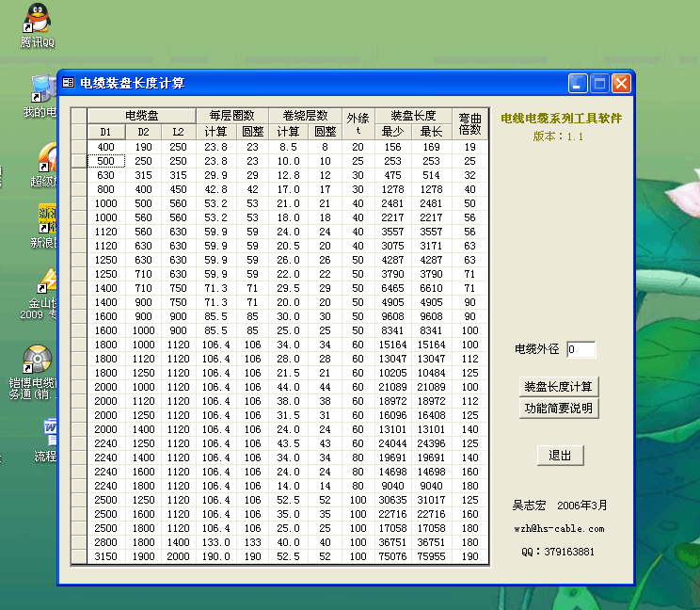Open the 铠博电缆 disc icon shortcut

(38, 360)
